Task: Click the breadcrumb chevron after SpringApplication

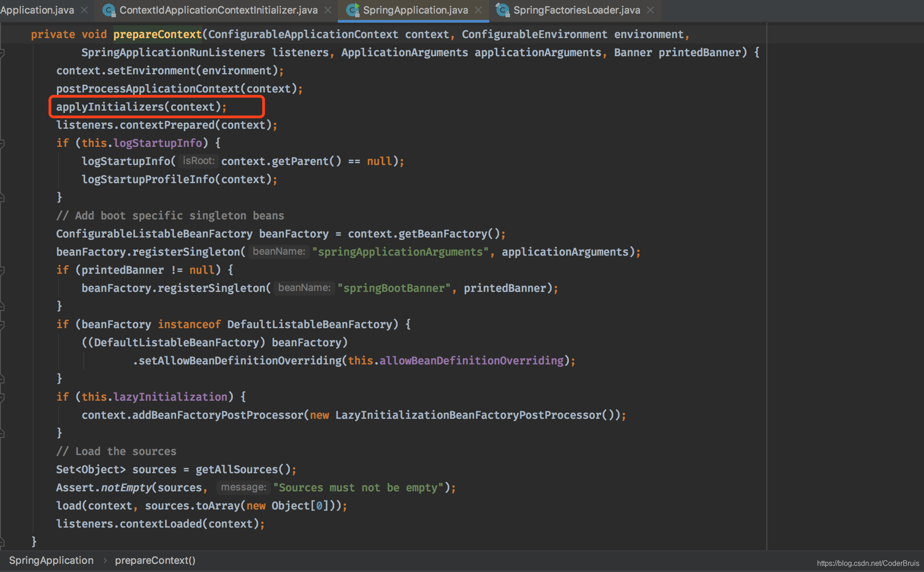Action: [105, 561]
